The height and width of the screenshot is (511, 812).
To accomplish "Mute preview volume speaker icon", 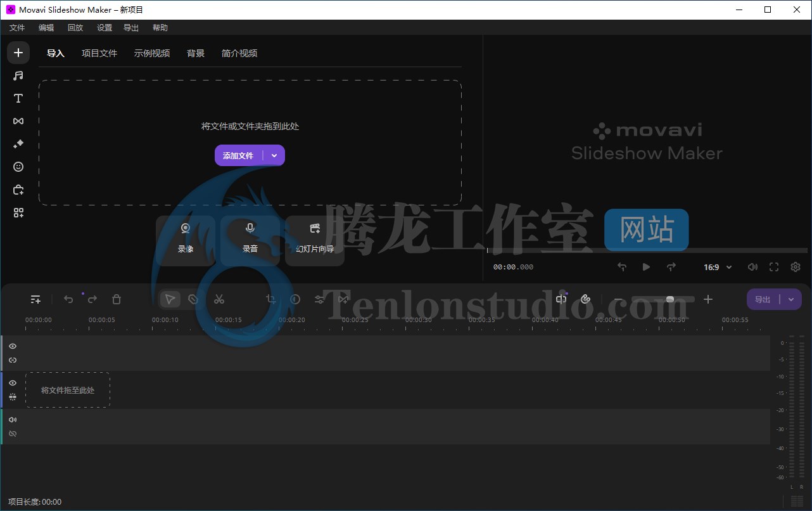I will coord(752,267).
